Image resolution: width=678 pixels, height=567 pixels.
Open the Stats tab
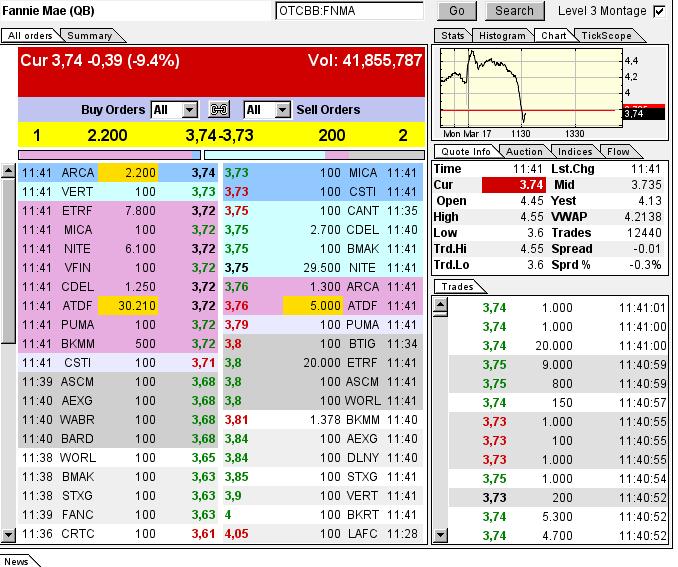point(452,35)
